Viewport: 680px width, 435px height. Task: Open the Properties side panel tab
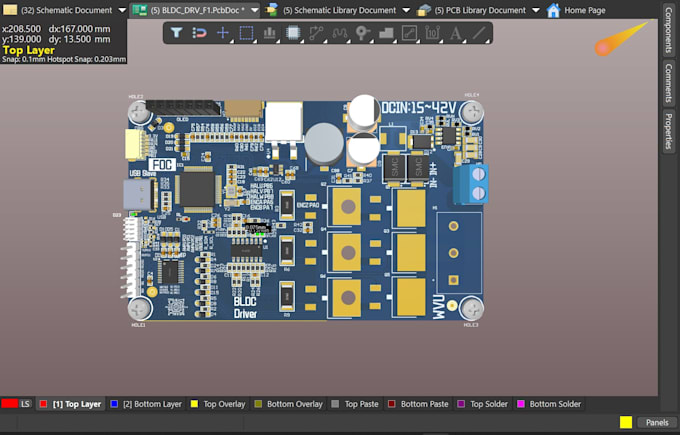(x=669, y=131)
